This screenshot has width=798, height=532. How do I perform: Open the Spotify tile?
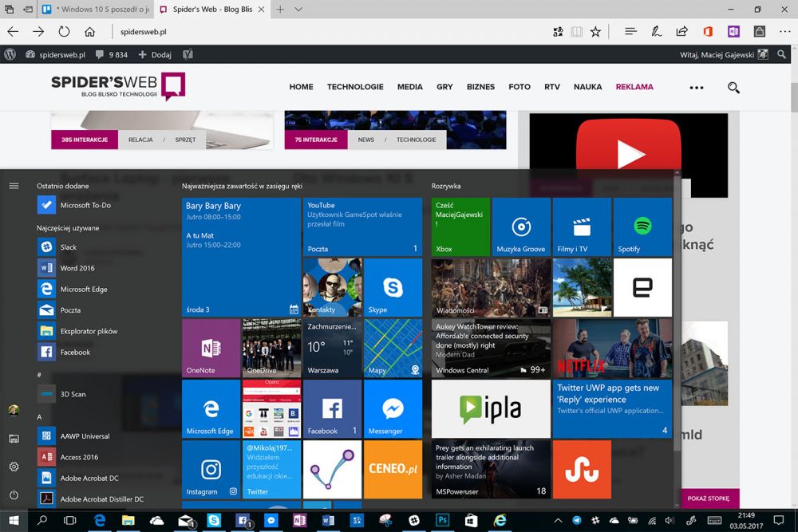coord(642,227)
